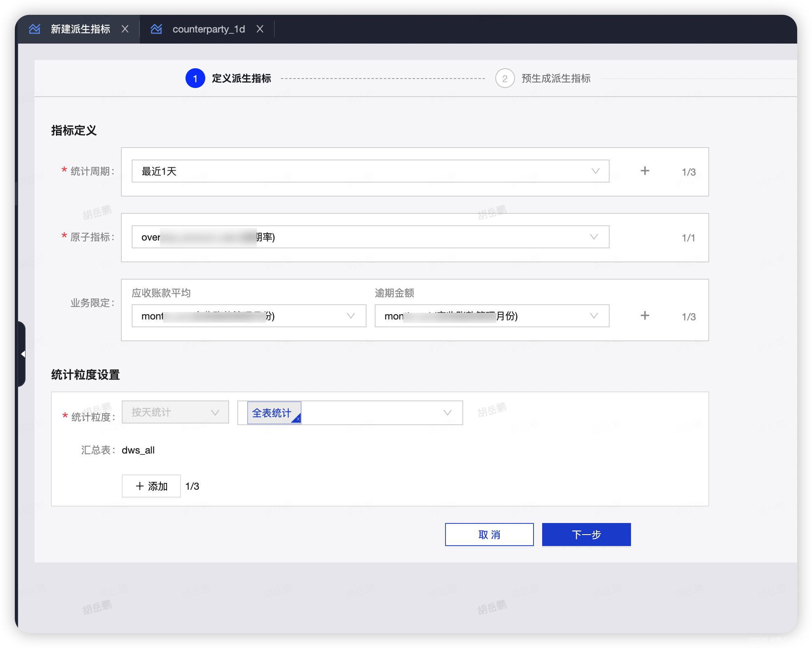Click the 下一步 button
The width and height of the screenshot is (812, 648).
point(586,535)
